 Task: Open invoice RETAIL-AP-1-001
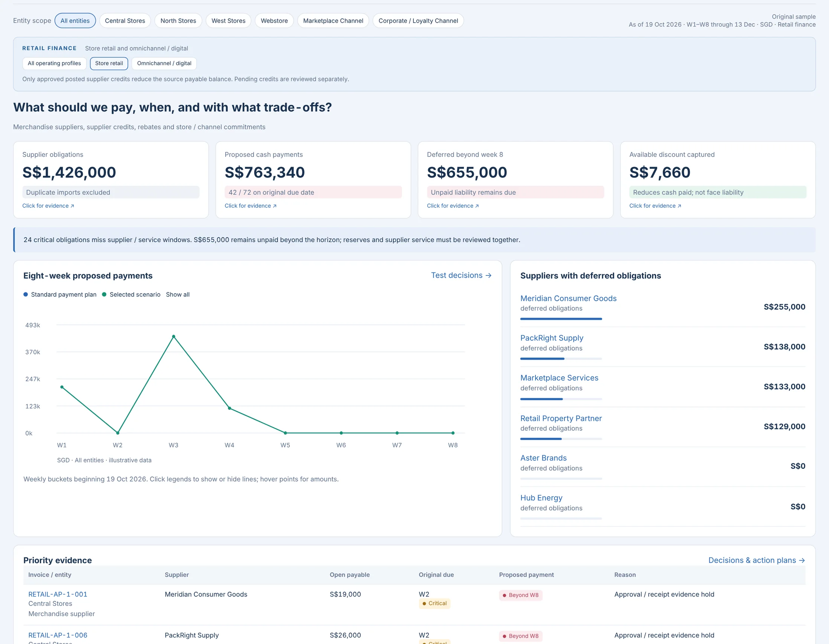point(58,594)
